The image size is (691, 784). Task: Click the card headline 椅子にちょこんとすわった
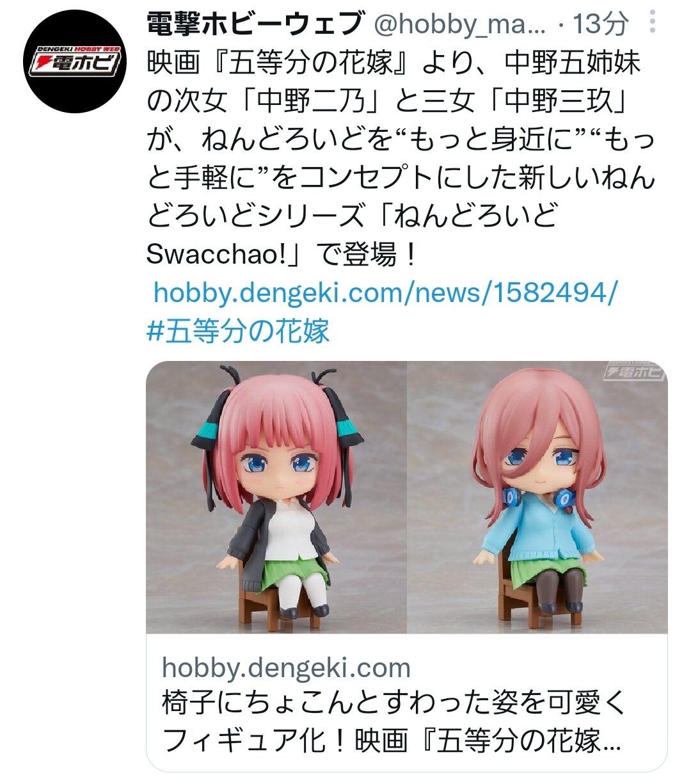point(395,704)
